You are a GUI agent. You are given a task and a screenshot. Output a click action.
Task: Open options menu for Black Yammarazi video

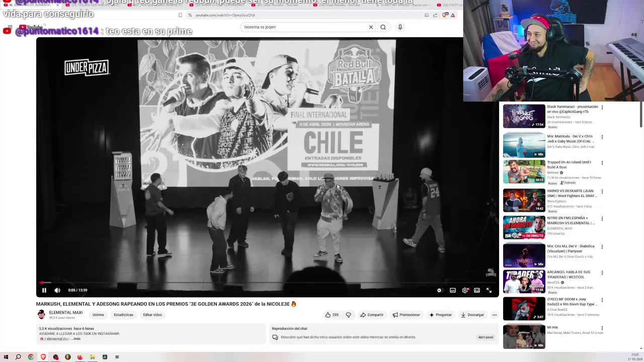tap(602, 107)
